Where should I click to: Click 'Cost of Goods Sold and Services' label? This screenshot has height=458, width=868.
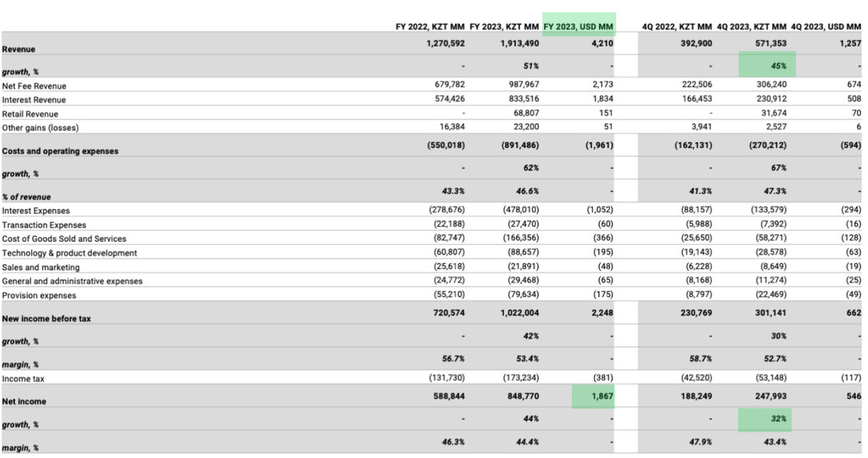(x=64, y=239)
